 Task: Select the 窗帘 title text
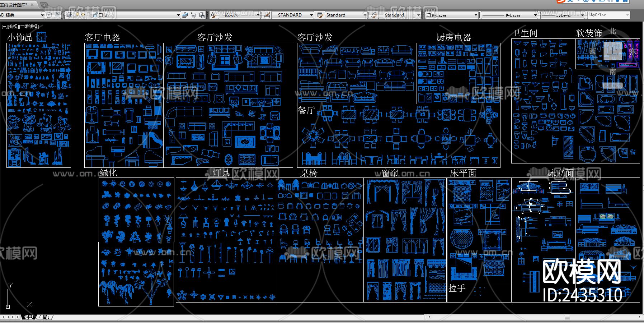(x=390, y=173)
